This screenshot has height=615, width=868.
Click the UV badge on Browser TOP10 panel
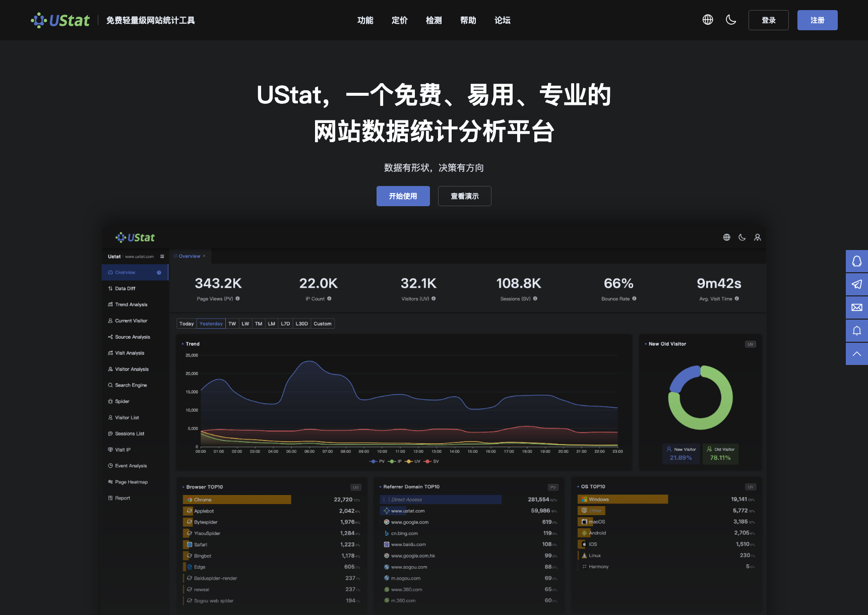(x=356, y=487)
